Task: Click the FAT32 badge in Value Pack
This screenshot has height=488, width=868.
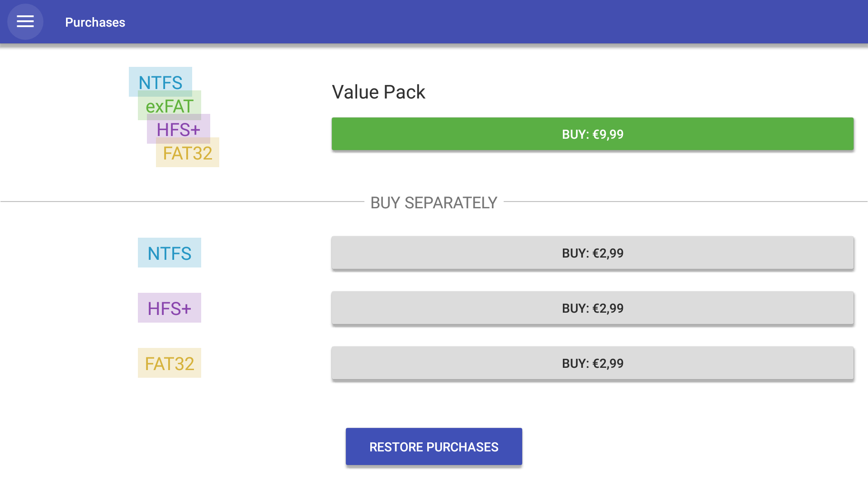Action: pos(188,154)
